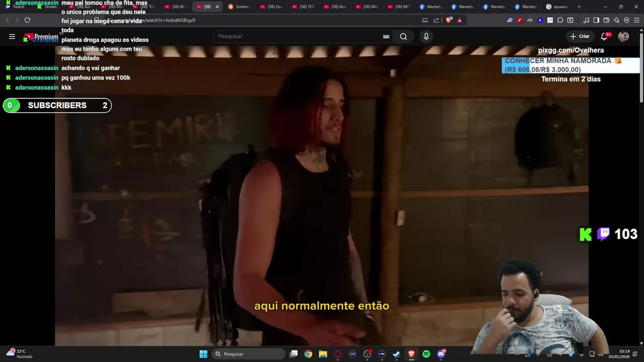Launch Google Chrome from the taskbar
This screenshot has height=362, width=644.
coord(308,354)
